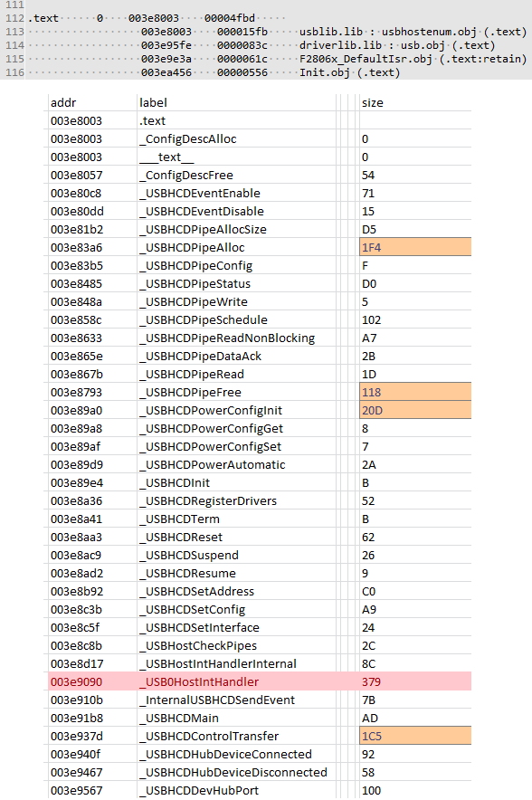This screenshot has height=800, width=532.
Task: Select length value 00004fbd on line 112
Action: click(x=230, y=18)
